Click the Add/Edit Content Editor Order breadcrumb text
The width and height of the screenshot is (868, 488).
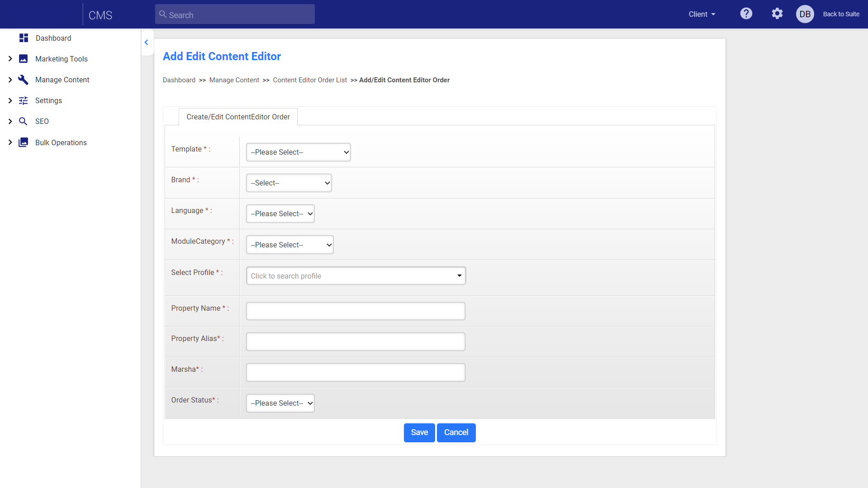pyautogui.click(x=404, y=80)
